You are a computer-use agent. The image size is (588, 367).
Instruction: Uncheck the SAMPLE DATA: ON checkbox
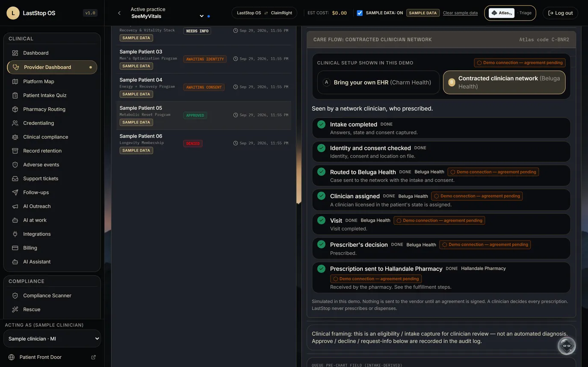click(360, 13)
